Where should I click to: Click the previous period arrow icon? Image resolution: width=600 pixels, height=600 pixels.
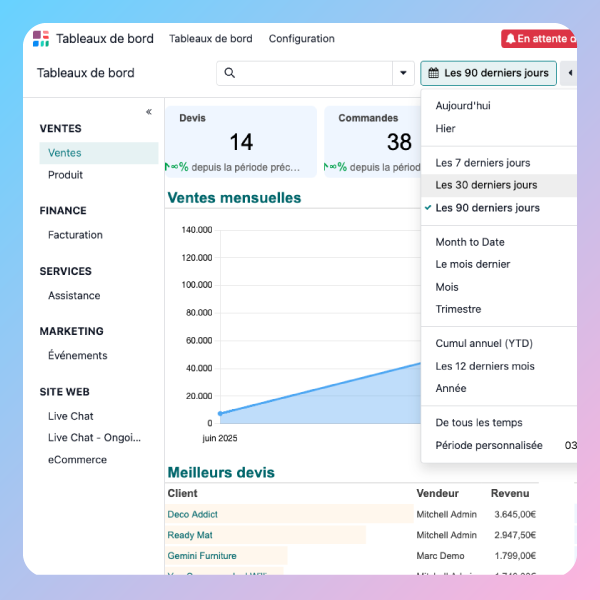(570, 73)
